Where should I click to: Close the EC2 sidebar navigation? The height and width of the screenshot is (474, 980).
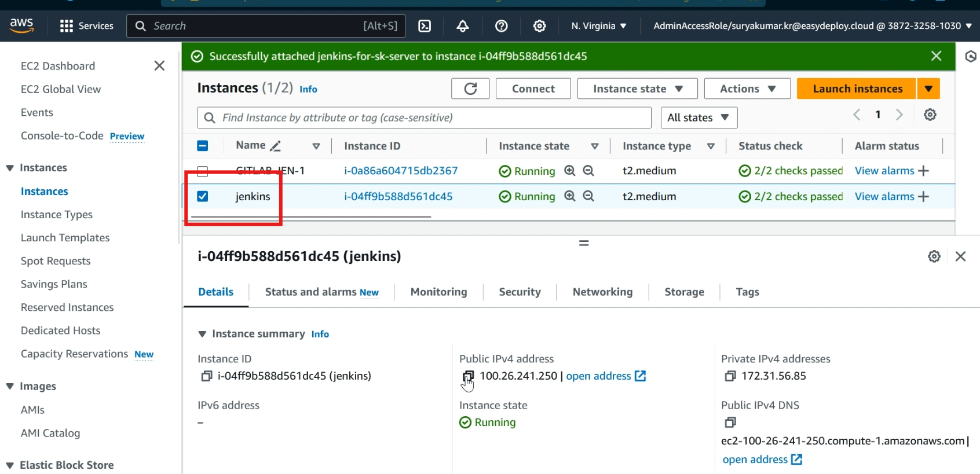click(x=159, y=66)
